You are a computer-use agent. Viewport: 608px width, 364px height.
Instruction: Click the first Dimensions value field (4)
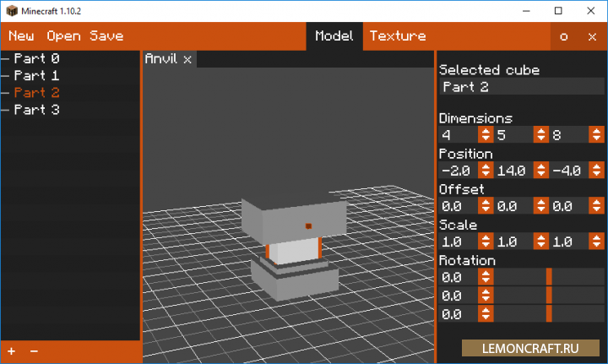click(459, 135)
